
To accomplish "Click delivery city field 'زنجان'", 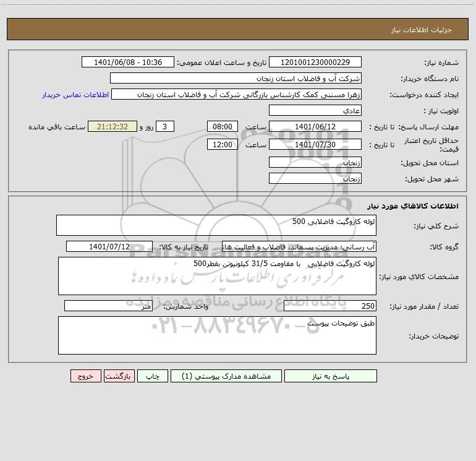I will [x=315, y=178].
